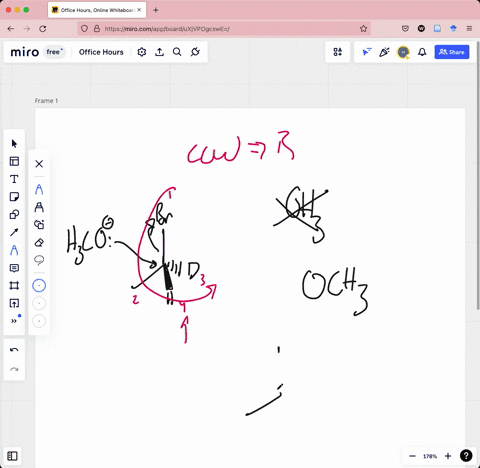
Task: Click the 178% zoom level
Action: pos(430,456)
